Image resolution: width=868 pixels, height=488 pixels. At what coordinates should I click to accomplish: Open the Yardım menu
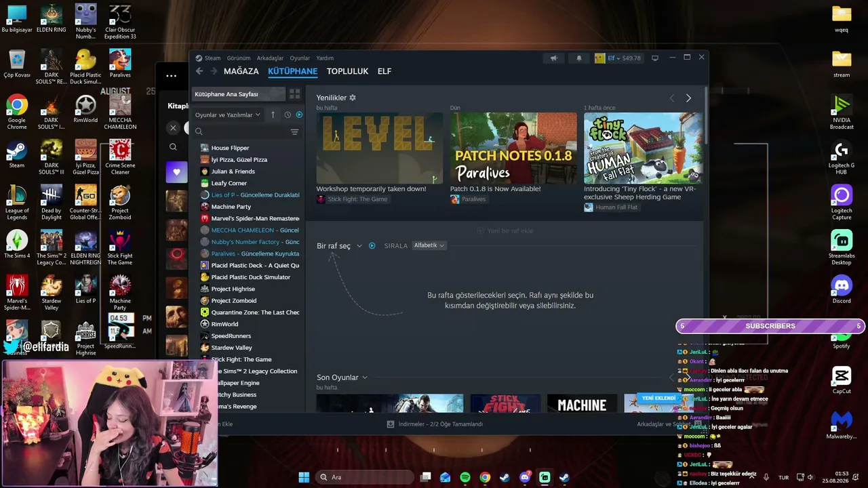point(325,58)
